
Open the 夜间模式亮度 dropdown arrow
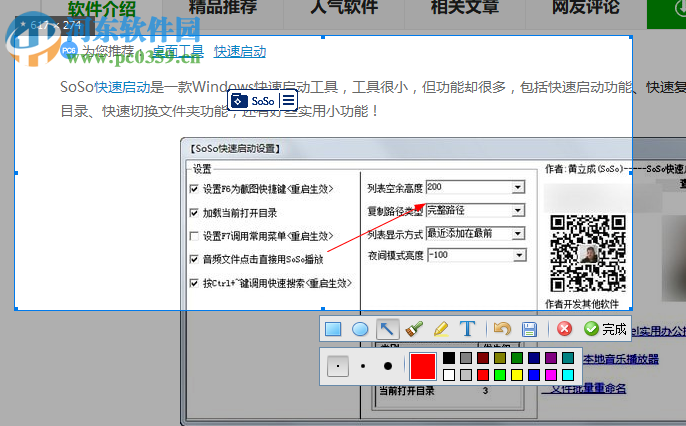[519, 255]
